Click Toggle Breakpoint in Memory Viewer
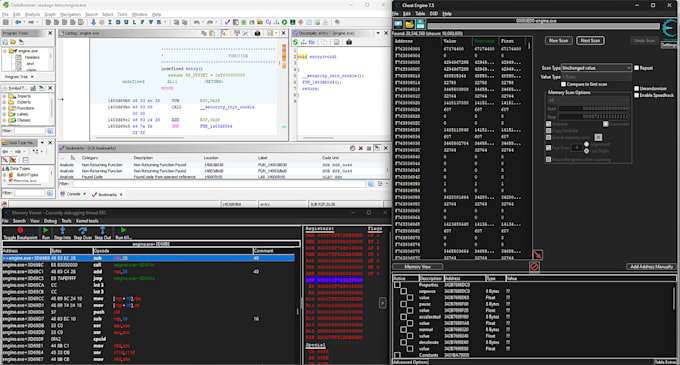 (20, 233)
